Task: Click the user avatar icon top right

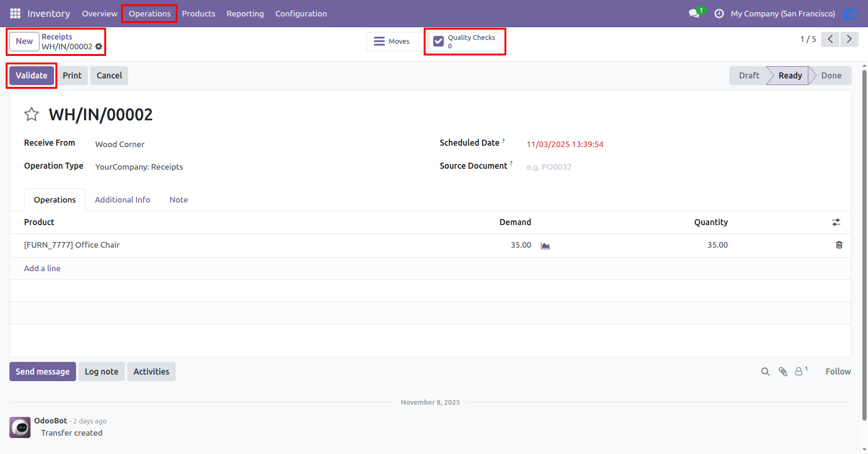Action: click(850, 14)
